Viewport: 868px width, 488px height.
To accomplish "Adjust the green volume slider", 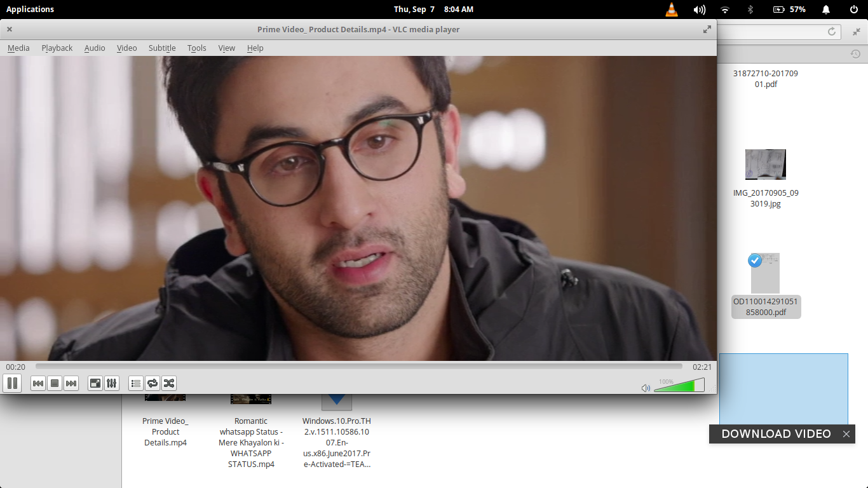I will pyautogui.click(x=679, y=385).
